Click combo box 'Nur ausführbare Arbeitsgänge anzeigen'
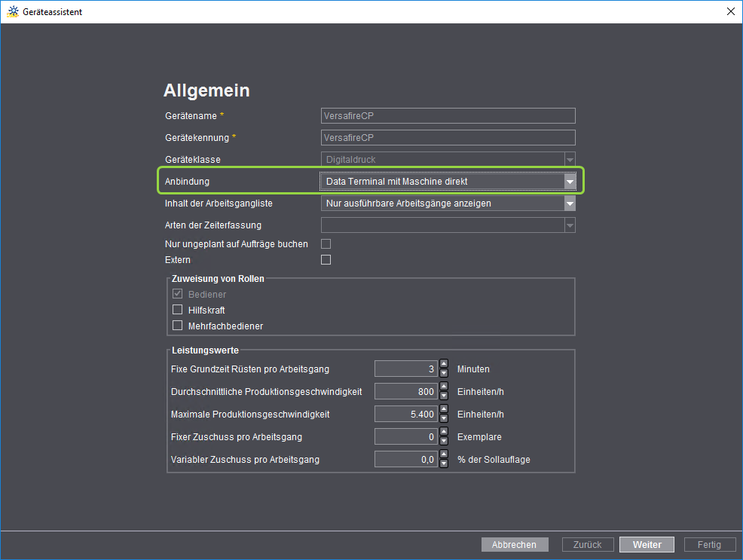The image size is (743, 560). (x=448, y=203)
